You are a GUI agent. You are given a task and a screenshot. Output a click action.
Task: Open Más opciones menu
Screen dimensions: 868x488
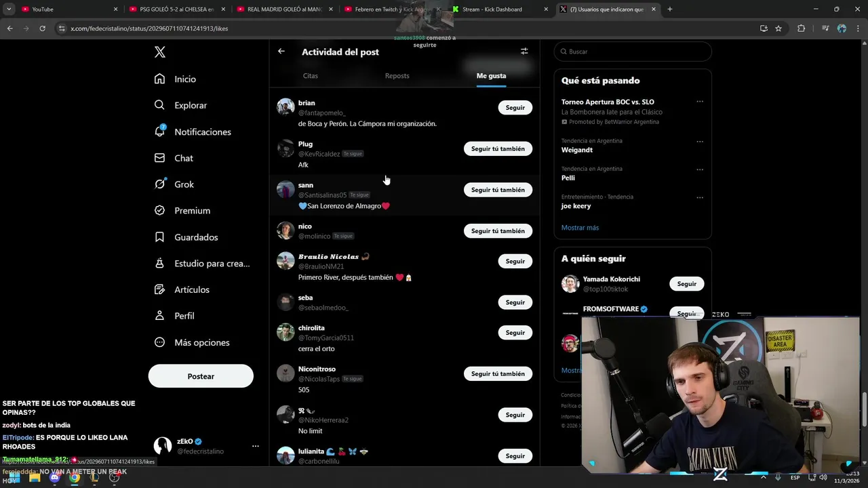tap(192, 342)
